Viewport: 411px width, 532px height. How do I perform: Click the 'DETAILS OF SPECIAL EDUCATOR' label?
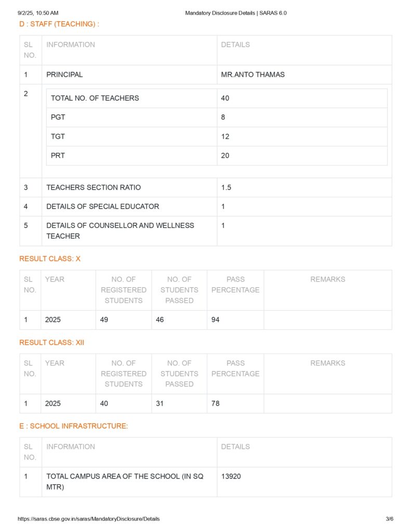coord(102,206)
